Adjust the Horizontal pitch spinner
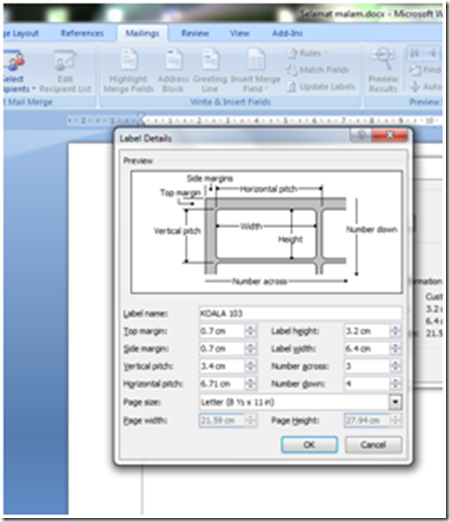Image resolution: width=450 pixels, height=522 pixels. [x=251, y=384]
